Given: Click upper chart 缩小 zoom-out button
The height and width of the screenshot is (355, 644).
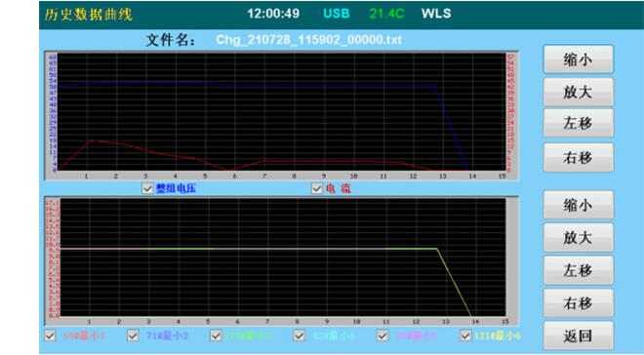Looking at the screenshot, I should click(579, 59).
